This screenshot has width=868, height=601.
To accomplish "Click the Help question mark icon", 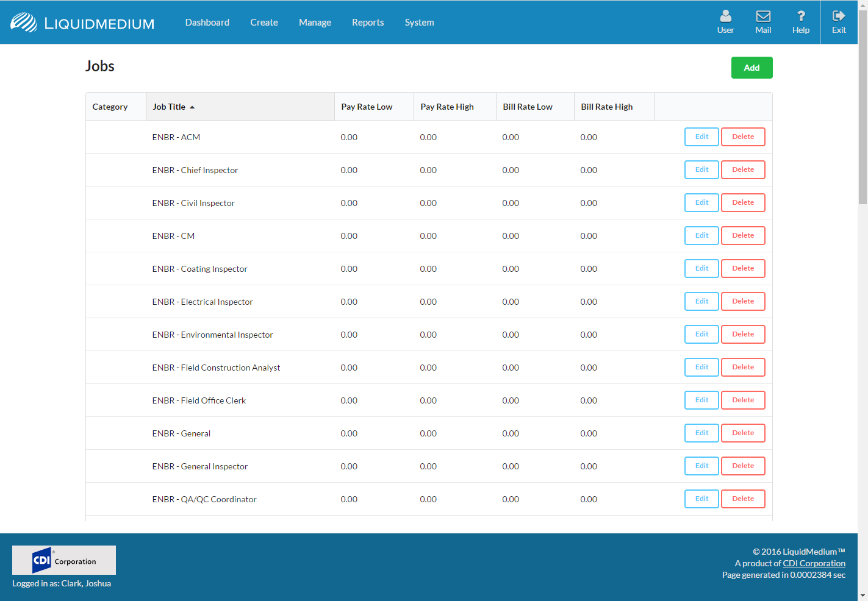I will [801, 16].
